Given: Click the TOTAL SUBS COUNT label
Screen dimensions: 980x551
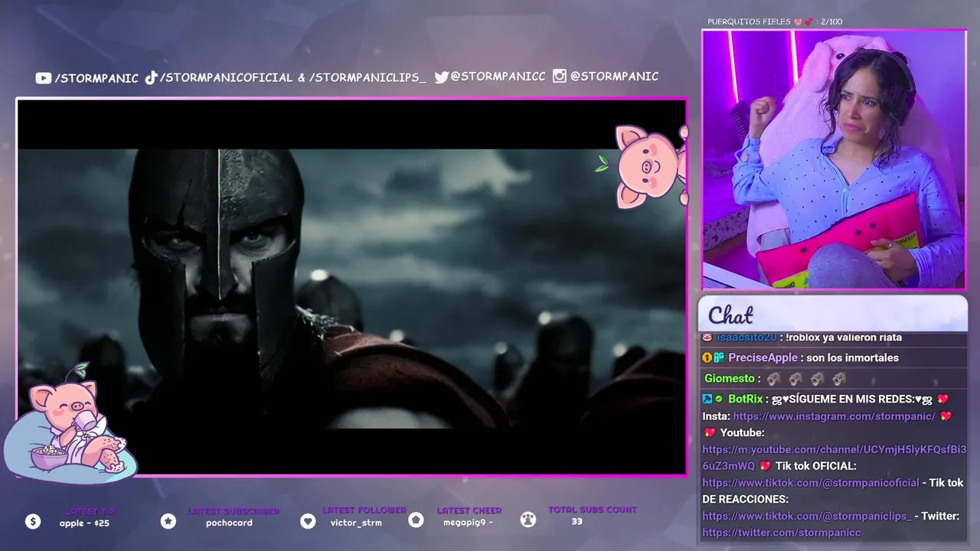Looking at the screenshot, I should (593, 509).
